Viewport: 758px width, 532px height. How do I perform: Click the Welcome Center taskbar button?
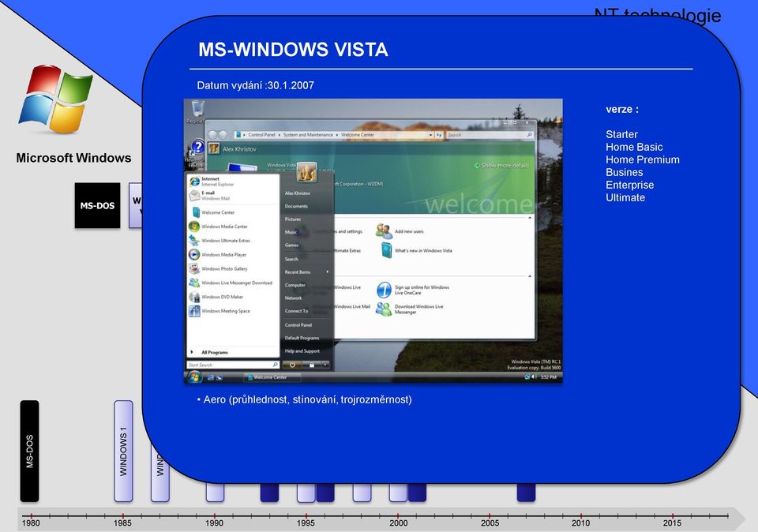click(272, 377)
